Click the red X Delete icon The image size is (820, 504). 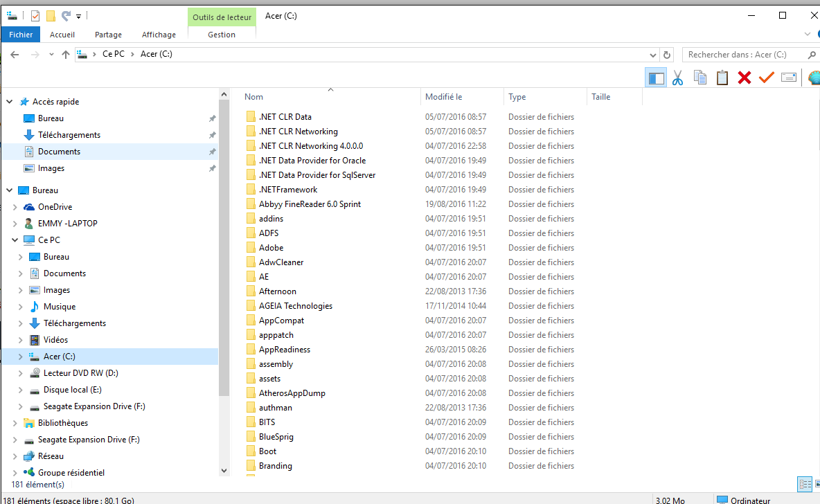[745, 78]
